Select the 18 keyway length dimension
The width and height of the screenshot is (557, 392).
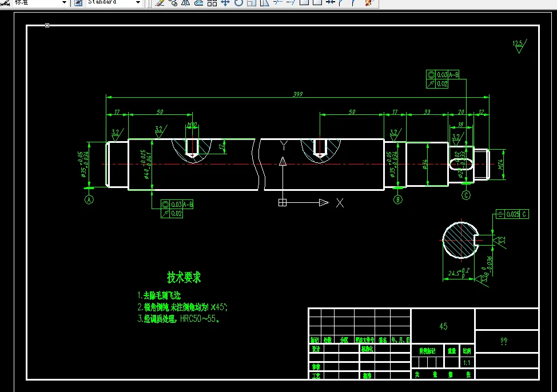pos(461,125)
